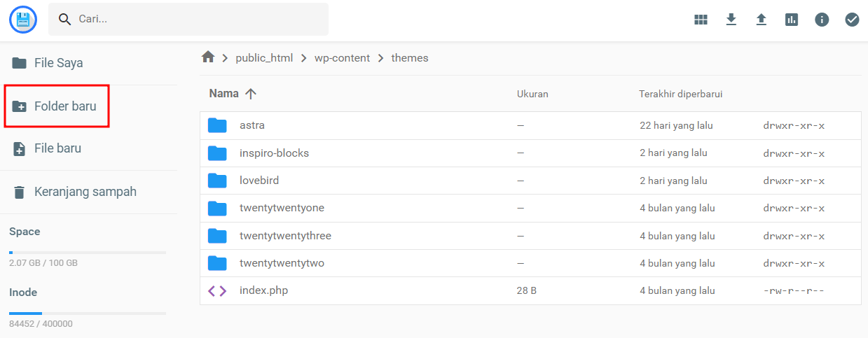Sort by Terakhir diperbarui column
Image resolution: width=868 pixels, height=338 pixels.
pyautogui.click(x=680, y=94)
